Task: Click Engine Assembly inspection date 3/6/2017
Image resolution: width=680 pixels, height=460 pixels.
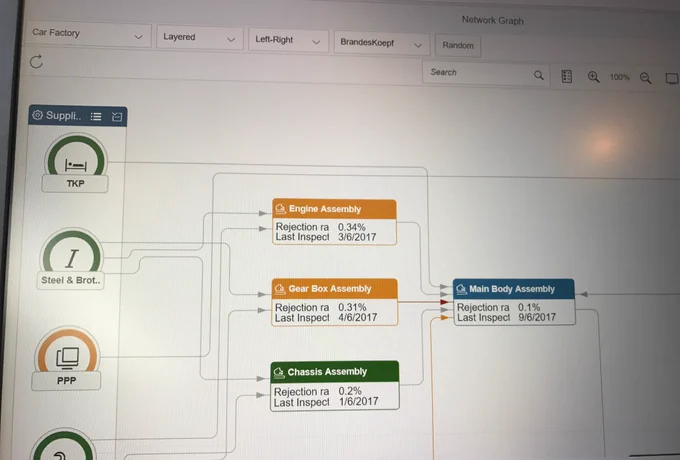Action: tap(357, 237)
